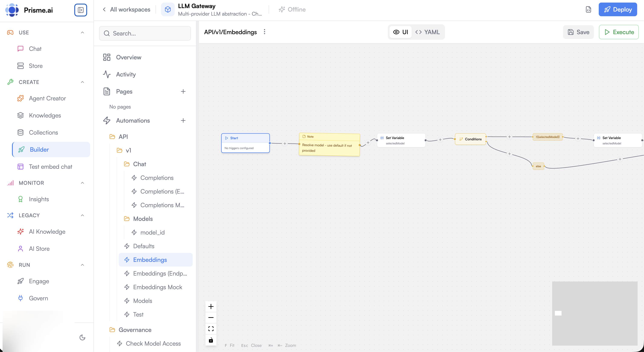Collapse the LEGACY section
The image size is (644, 352).
pos(82,215)
